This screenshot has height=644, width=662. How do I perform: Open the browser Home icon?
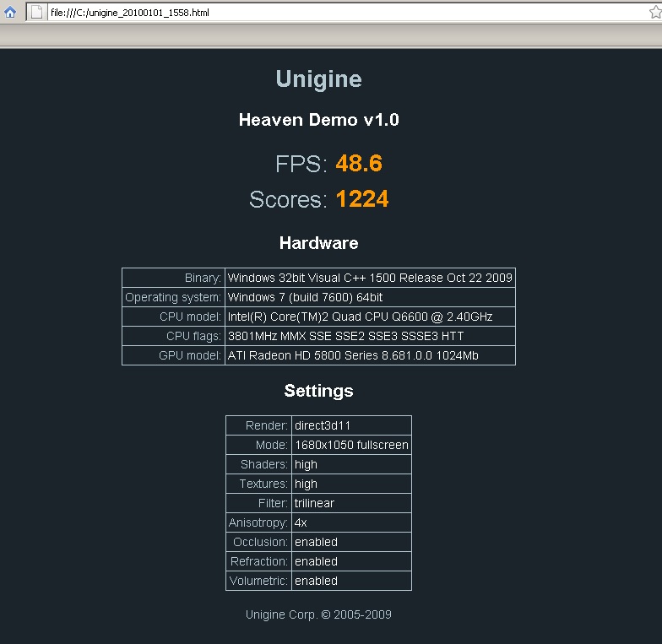point(10,12)
